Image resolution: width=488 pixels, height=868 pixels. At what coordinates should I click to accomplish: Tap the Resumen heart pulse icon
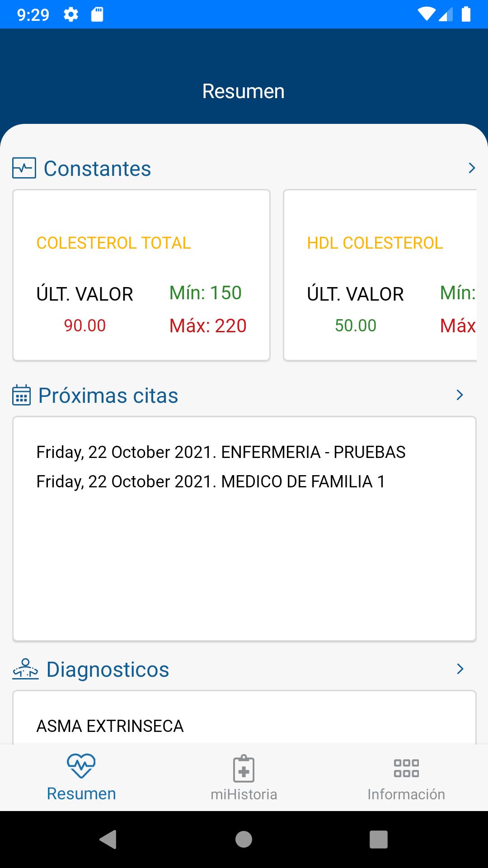point(81,766)
